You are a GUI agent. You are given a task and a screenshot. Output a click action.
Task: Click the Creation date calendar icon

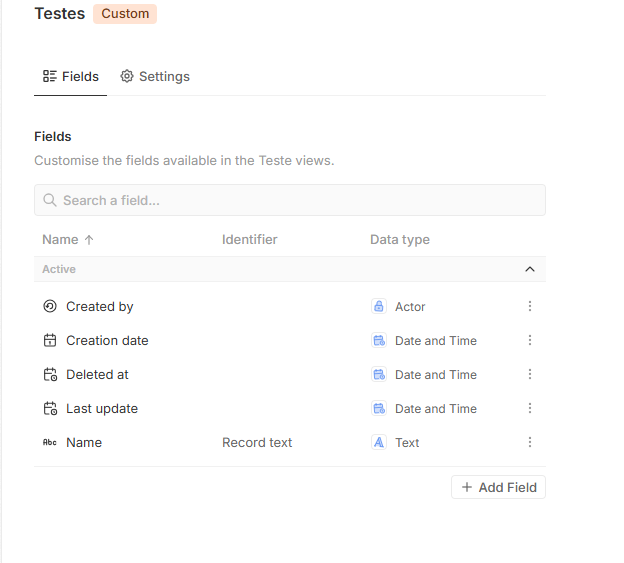coord(50,341)
